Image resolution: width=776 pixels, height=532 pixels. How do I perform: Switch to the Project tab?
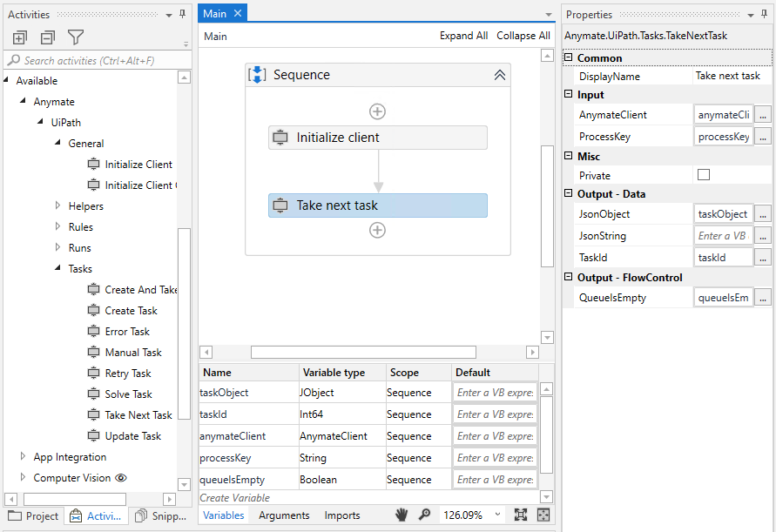click(x=34, y=516)
